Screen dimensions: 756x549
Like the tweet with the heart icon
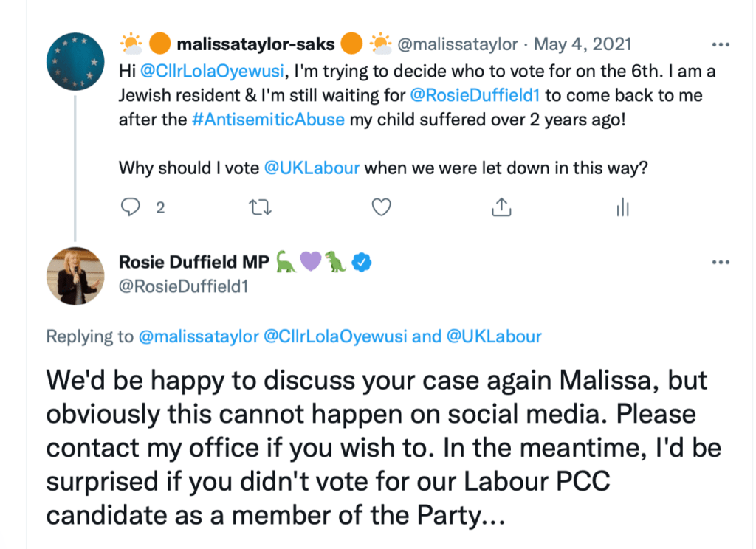[381, 208]
